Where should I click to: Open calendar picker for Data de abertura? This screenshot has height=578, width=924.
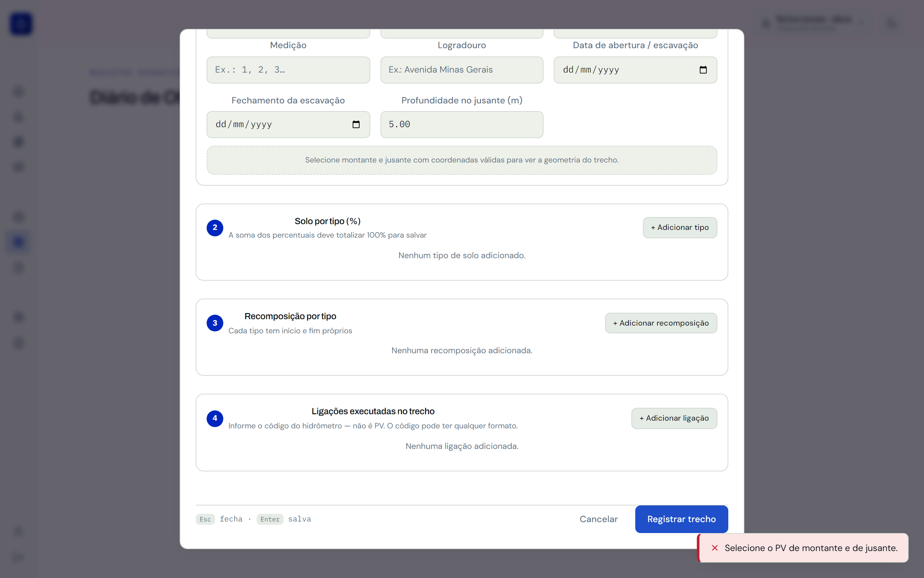703,70
